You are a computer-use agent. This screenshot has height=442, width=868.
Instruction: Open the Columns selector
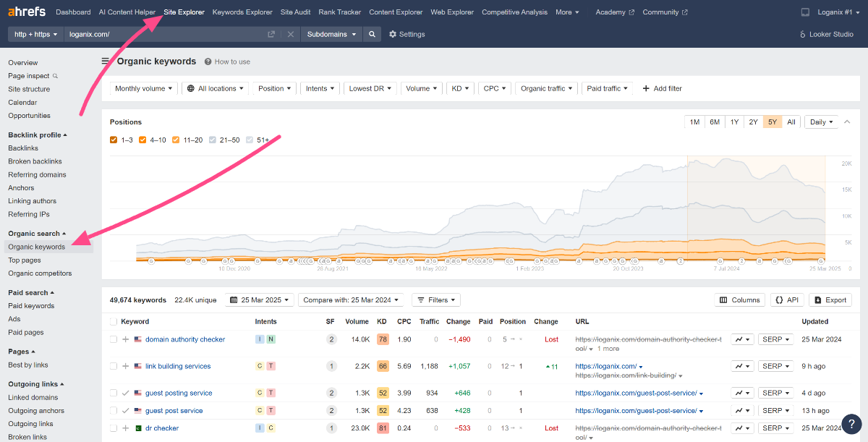[x=740, y=299]
